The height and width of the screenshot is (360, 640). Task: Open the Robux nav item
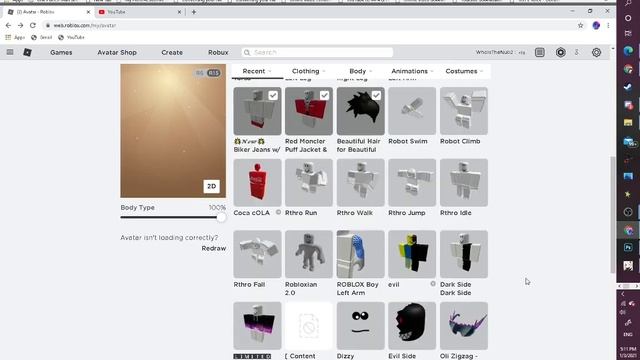[218, 52]
